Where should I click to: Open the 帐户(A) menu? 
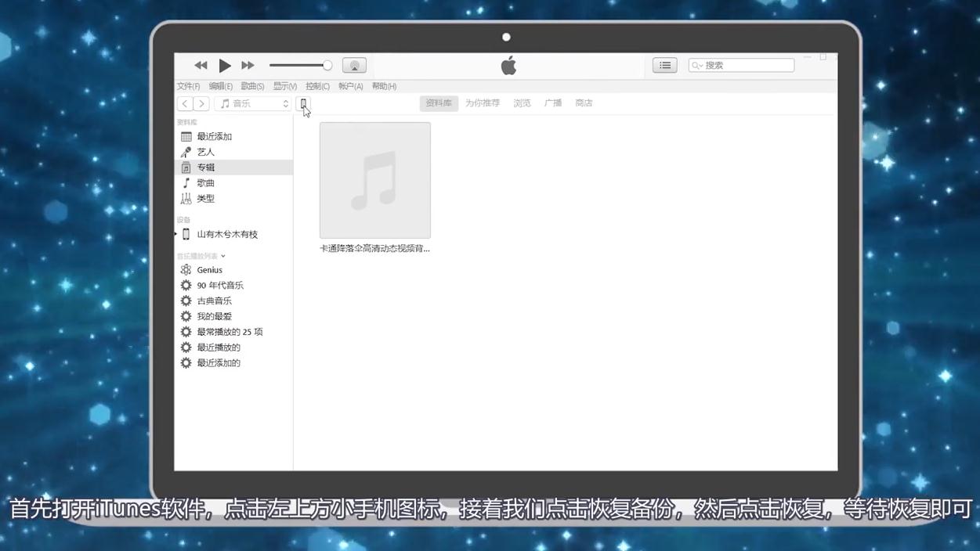click(x=350, y=86)
